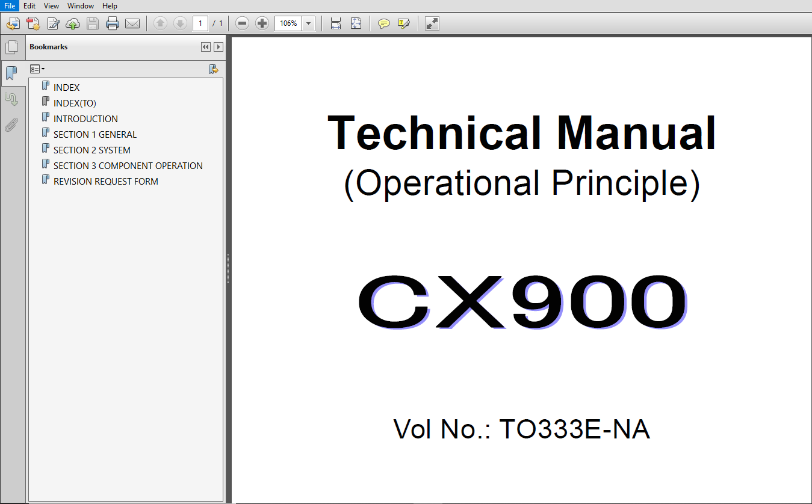The height and width of the screenshot is (504, 812).
Task: Zoom in with the plus button
Action: [x=262, y=23]
